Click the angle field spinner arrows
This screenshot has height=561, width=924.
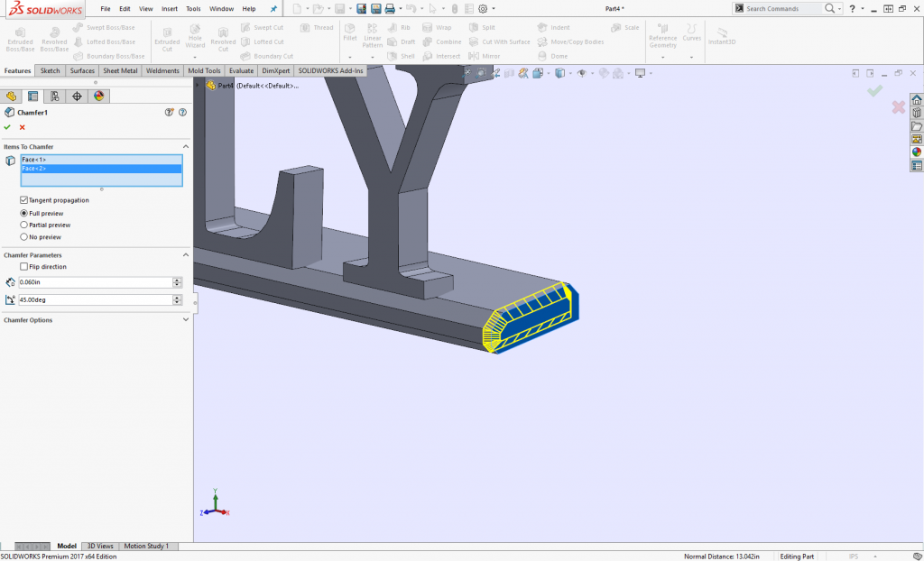[177, 300]
